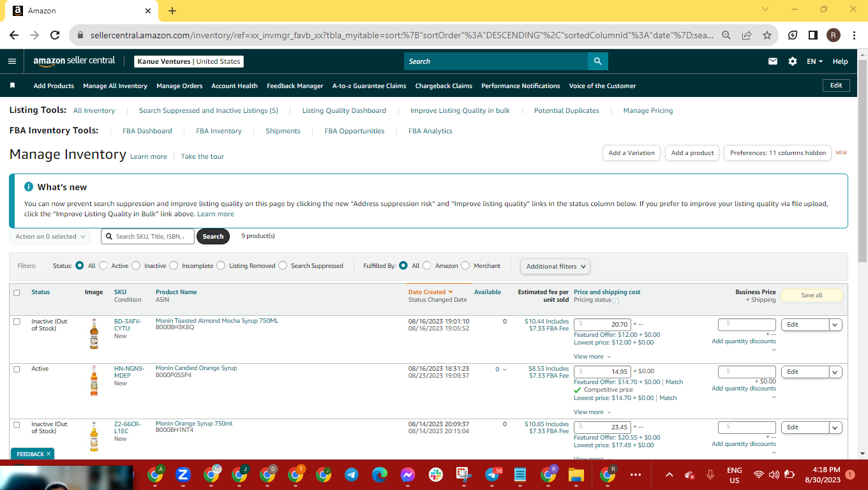Viewport: 868px width, 490px height.
Task: Expand the Available quantity chevron for Candied Orange
Action: click(x=505, y=369)
